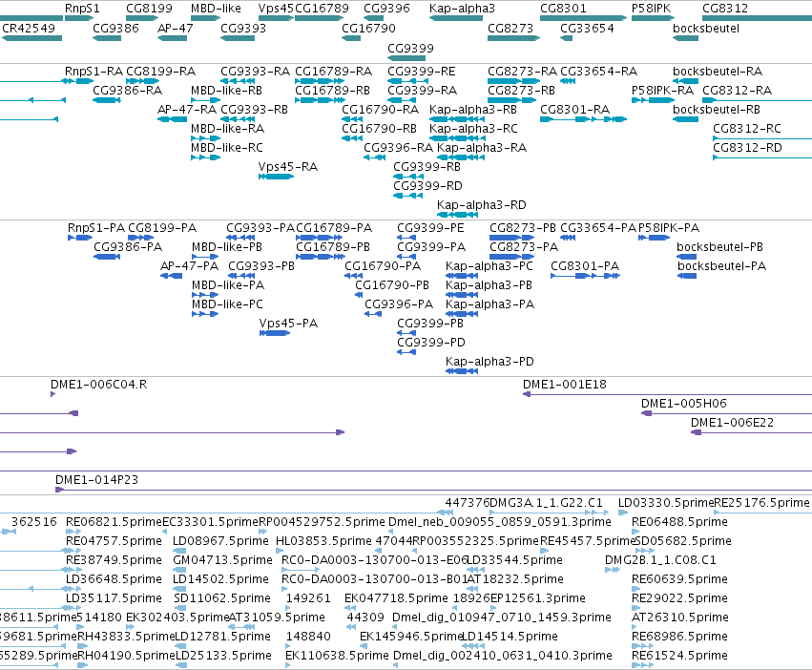
Task: Open the LD36648.5prime EST label
Action: coord(114,578)
